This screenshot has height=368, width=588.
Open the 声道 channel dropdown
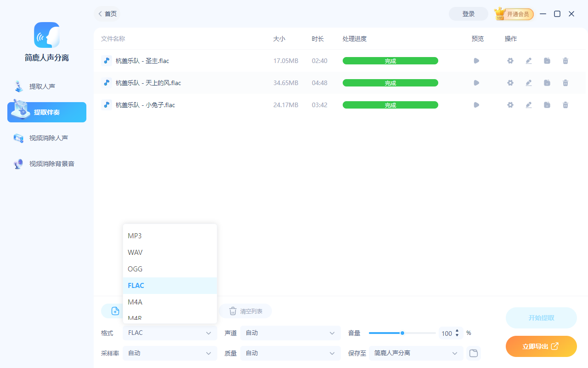(x=291, y=333)
